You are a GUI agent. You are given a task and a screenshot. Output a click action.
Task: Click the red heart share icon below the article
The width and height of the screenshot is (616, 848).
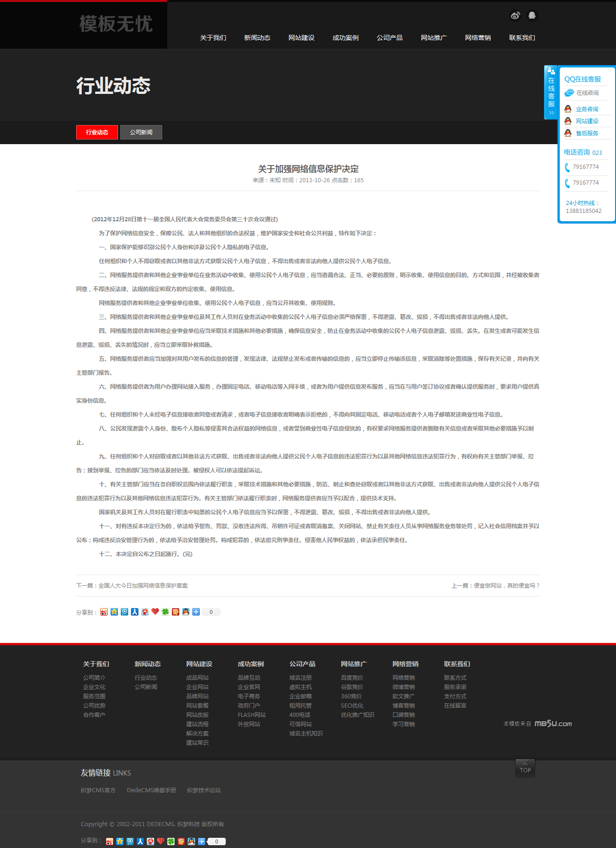tap(155, 612)
